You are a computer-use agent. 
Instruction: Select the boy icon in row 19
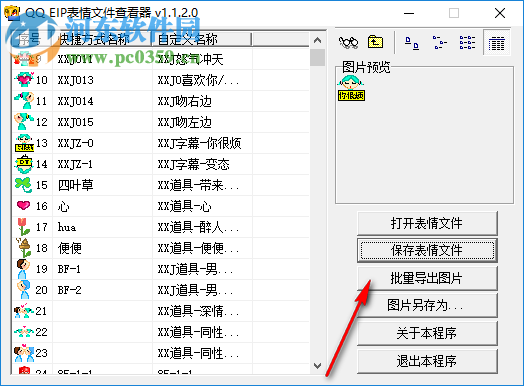click(23, 269)
